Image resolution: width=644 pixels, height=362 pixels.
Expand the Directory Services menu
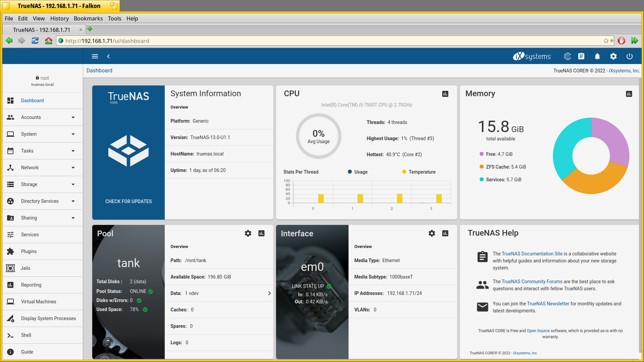tap(43, 201)
